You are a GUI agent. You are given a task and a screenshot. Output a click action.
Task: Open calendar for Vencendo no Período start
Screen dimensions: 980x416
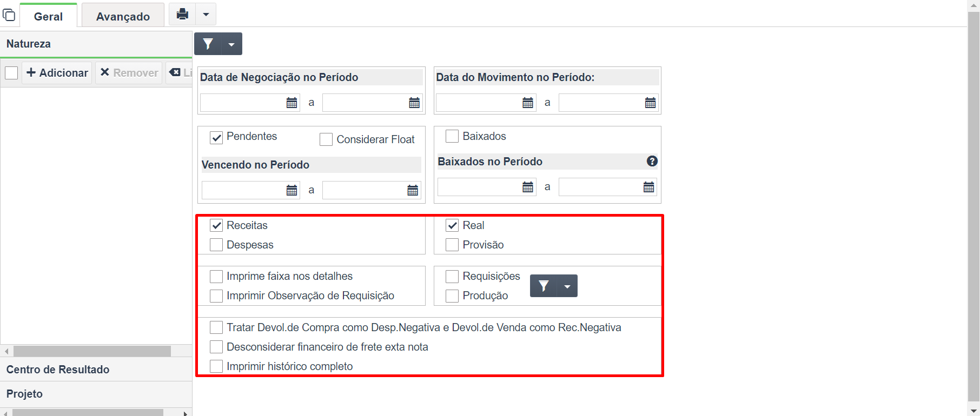coord(292,190)
